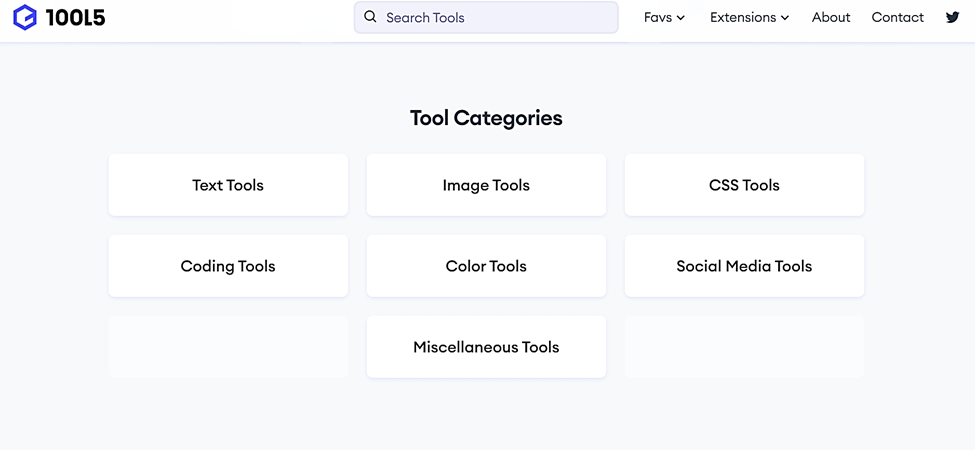Open the Contact page
The image size is (975, 450).
coord(897,17)
